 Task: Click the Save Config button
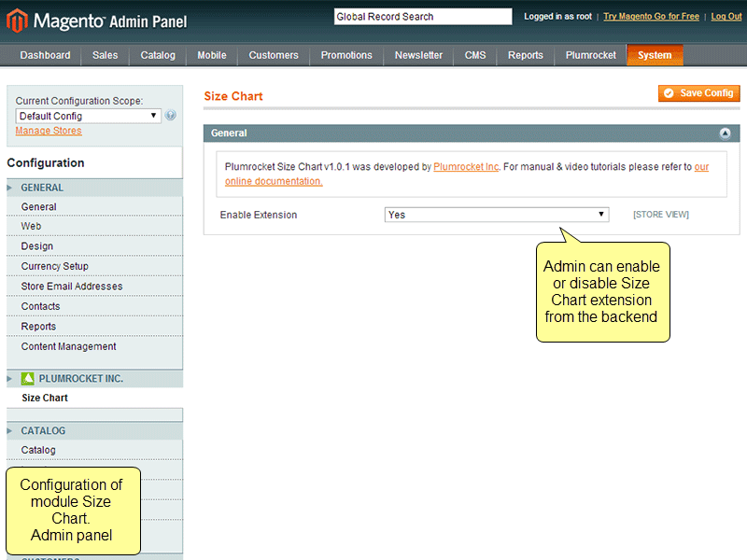pyautogui.click(x=698, y=93)
